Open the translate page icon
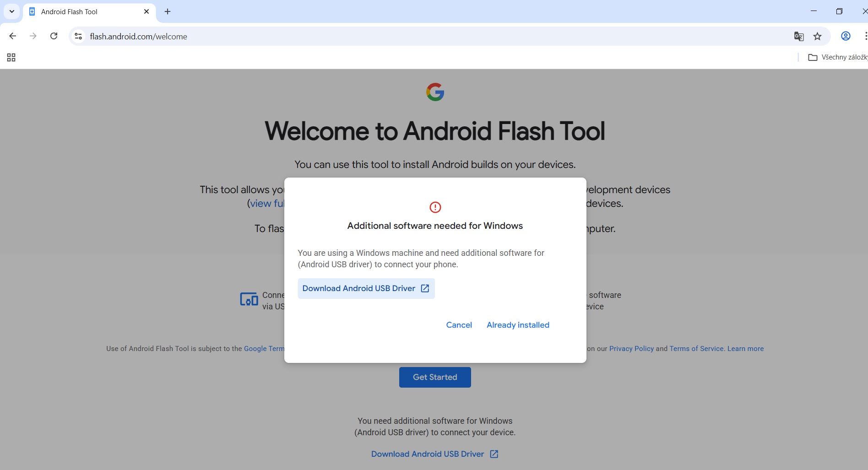 (x=798, y=36)
